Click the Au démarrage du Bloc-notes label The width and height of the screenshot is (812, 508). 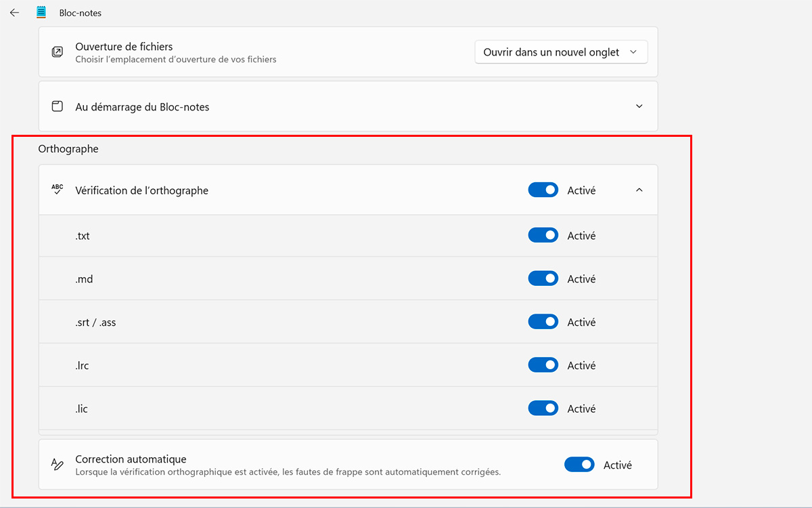coord(142,107)
